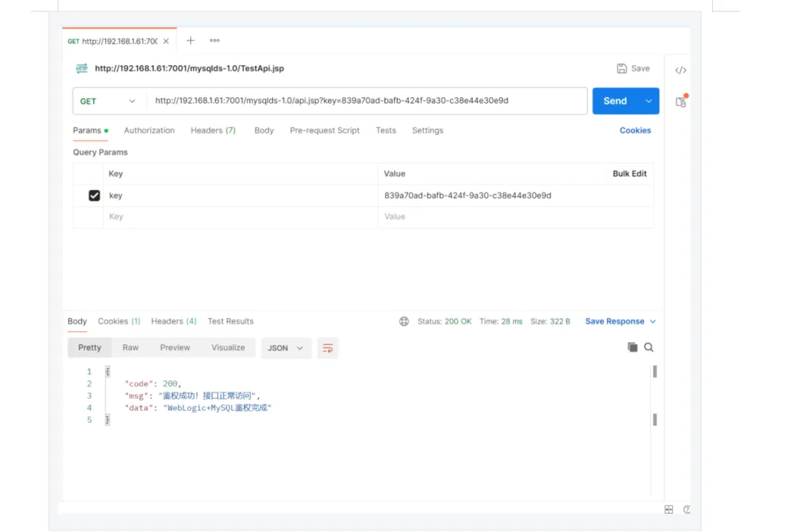Open the Test Results tab
The width and height of the screenshot is (785, 532).
pos(230,321)
